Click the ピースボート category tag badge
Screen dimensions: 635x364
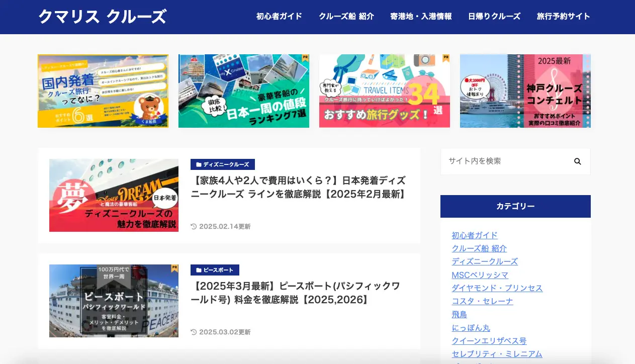[x=215, y=270]
